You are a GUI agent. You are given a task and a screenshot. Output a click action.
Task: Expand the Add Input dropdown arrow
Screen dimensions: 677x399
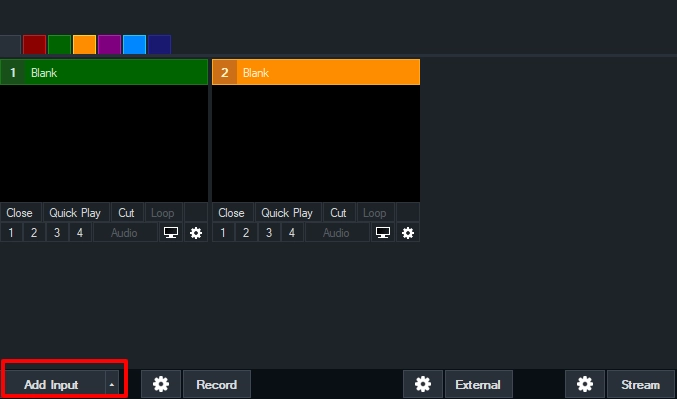point(112,384)
